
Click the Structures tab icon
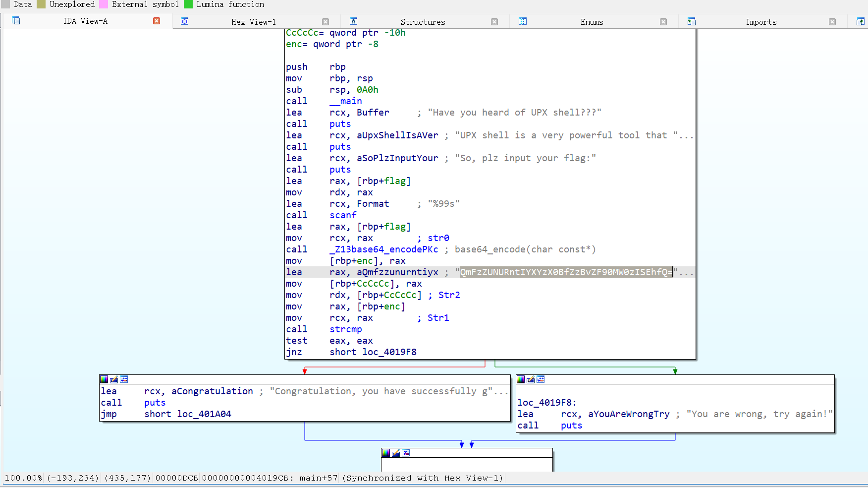(x=353, y=21)
